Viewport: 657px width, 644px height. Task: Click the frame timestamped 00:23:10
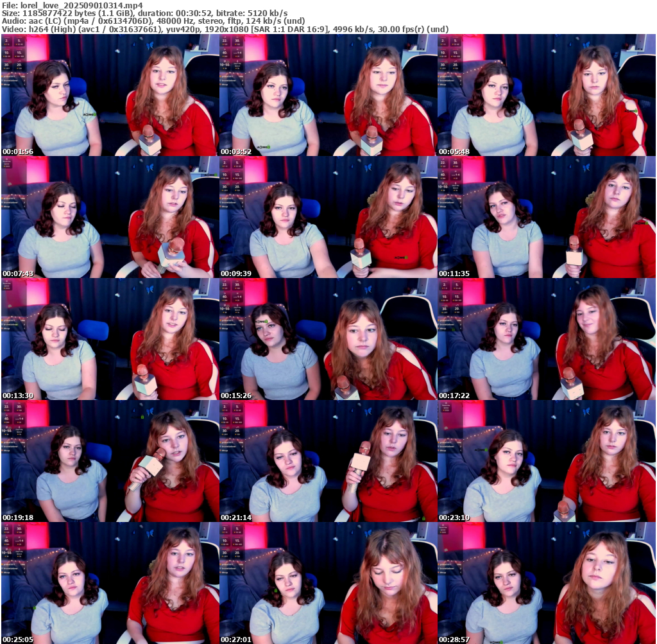point(547,461)
